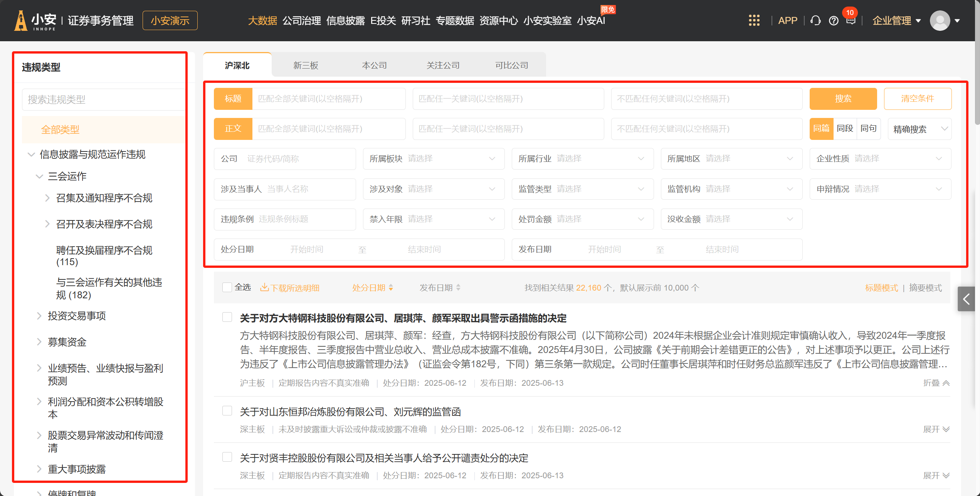Open dropdown caret beside user avatar

click(957, 21)
